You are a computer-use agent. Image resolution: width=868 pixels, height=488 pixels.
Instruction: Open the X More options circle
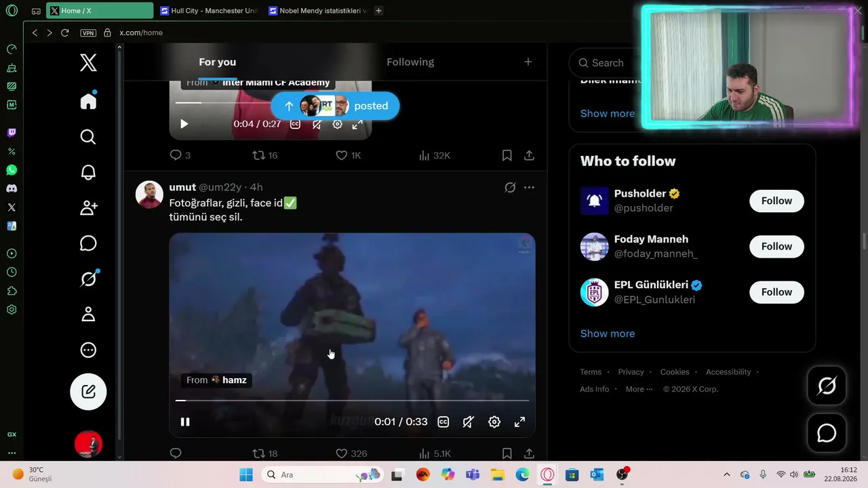coord(88,350)
